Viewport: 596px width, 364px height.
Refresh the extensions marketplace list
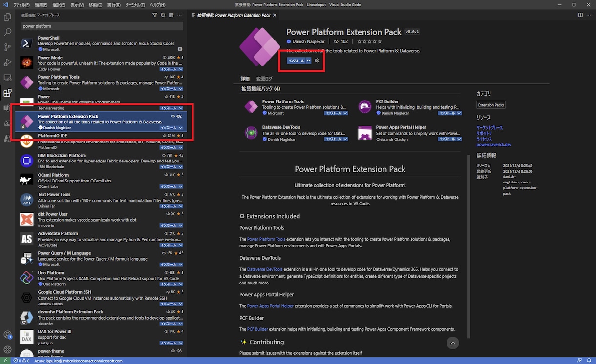coord(163,15)
